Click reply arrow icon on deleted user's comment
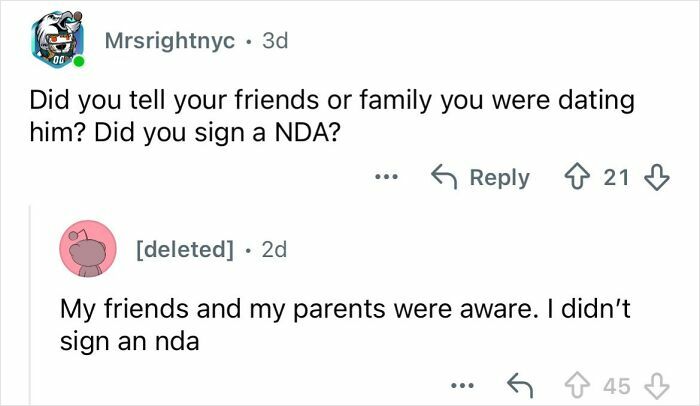 tap(519, 385)
